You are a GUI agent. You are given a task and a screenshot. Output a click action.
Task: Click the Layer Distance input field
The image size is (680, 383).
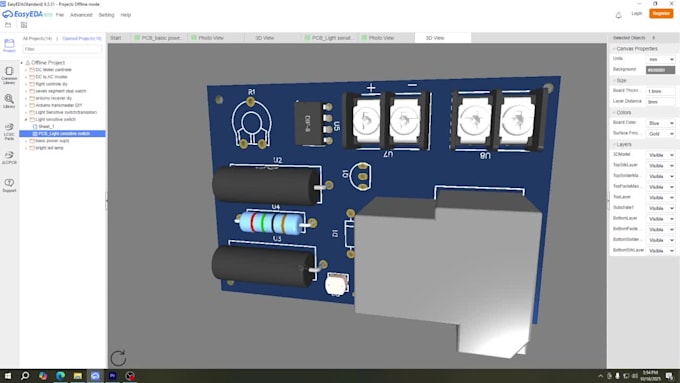(x=660, y=101)
